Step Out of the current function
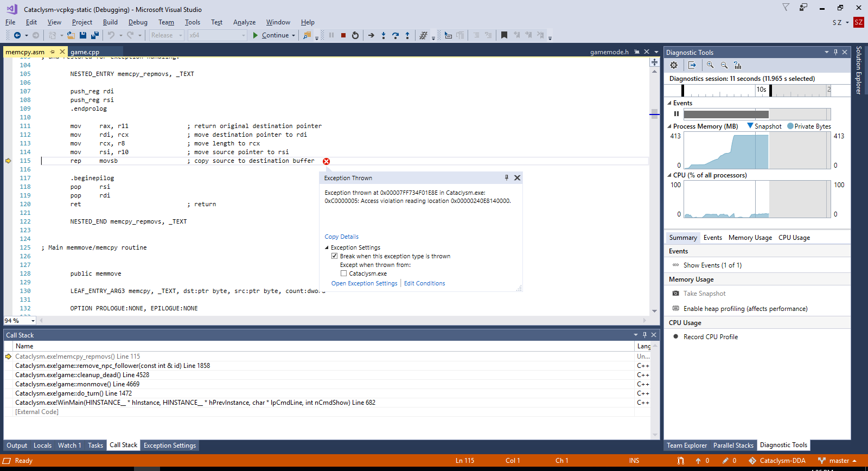Viewport: 868px width, 471px height. pos(407,35)
